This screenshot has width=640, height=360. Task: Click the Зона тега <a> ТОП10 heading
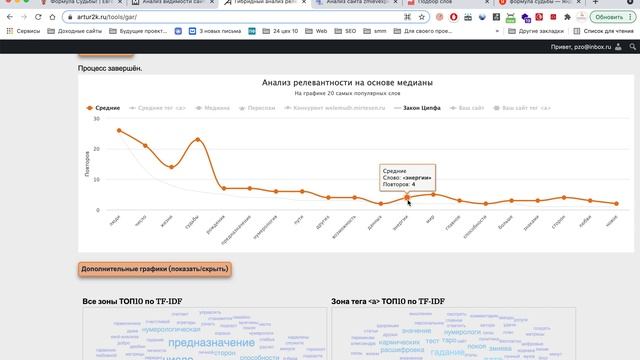click(x=388, y=301)
